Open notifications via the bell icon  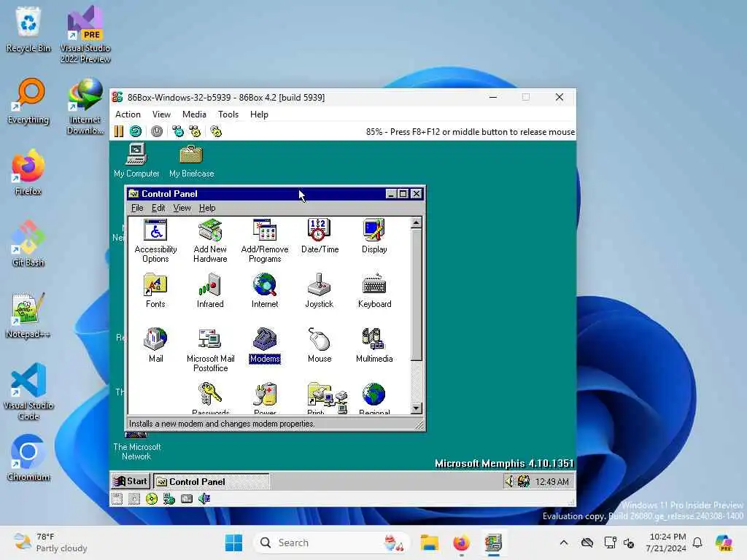697,542
